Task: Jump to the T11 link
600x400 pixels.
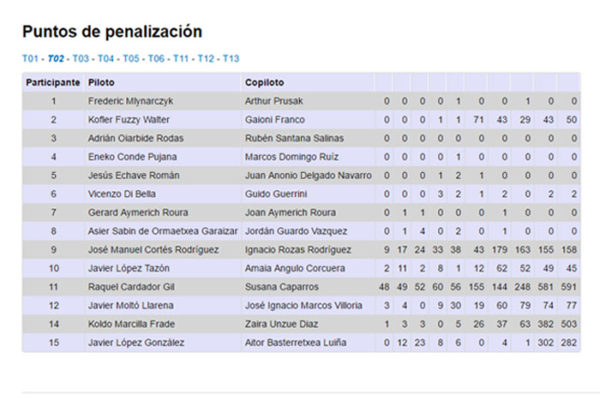Action: coord(181,59)
